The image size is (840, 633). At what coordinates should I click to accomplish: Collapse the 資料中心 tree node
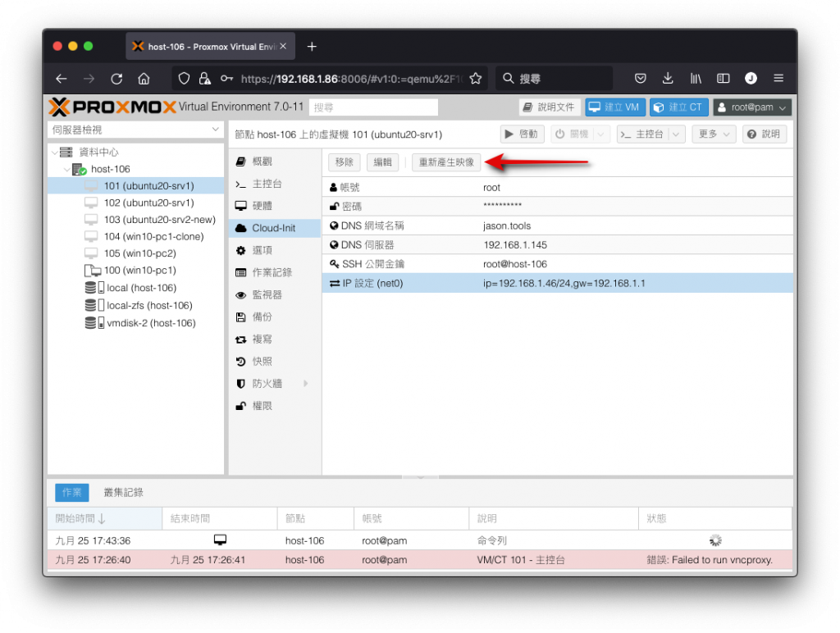tap(55, 153)
